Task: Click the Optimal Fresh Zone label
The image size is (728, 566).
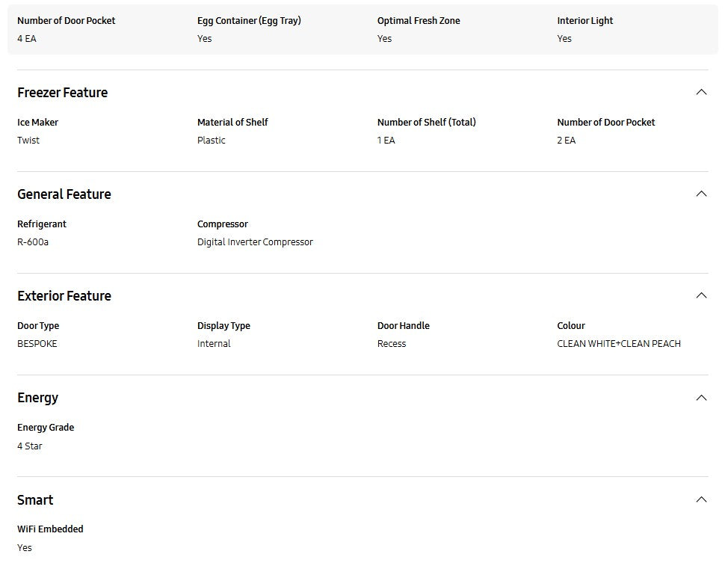Action: pos(419,21)
